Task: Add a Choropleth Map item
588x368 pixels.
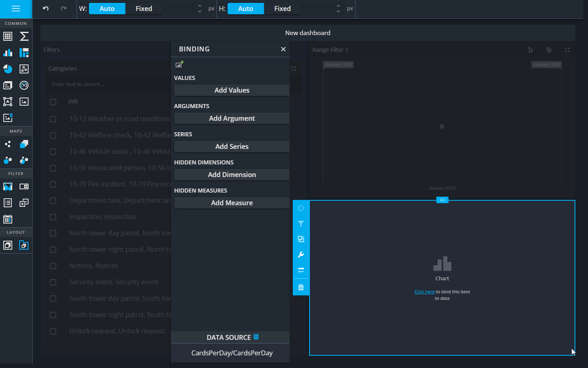Action: [x=24, y=144]
